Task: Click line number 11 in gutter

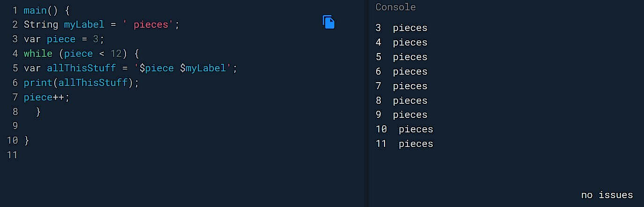Action: [12, 155]
